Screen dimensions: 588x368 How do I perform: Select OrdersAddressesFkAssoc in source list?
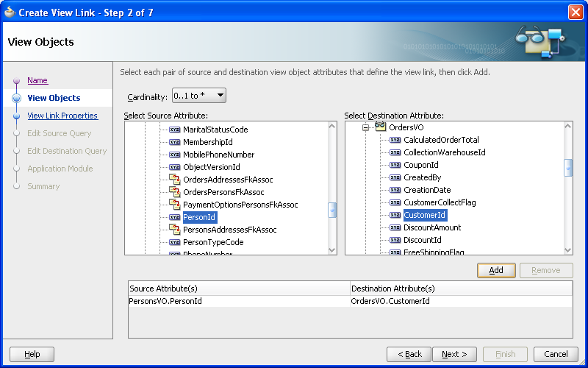(228, 180)
